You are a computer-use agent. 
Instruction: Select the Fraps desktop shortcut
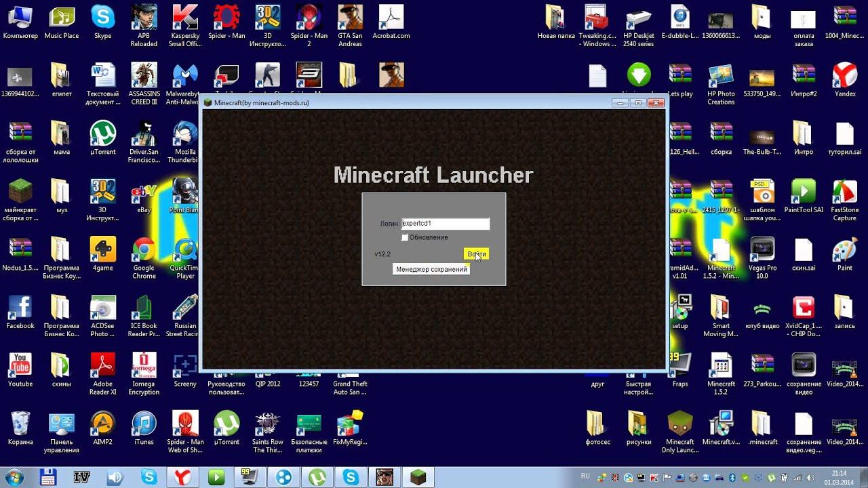click(680, 371)
